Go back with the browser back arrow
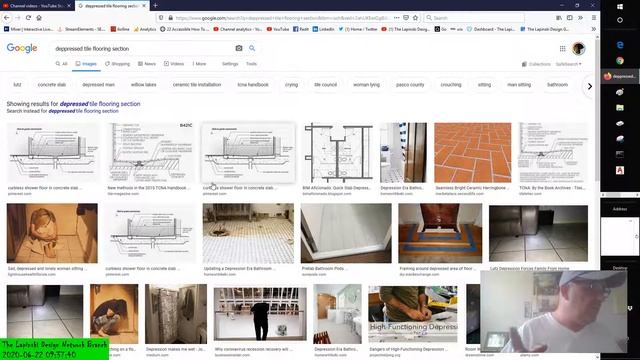The image size is (640, 360). 7,18
